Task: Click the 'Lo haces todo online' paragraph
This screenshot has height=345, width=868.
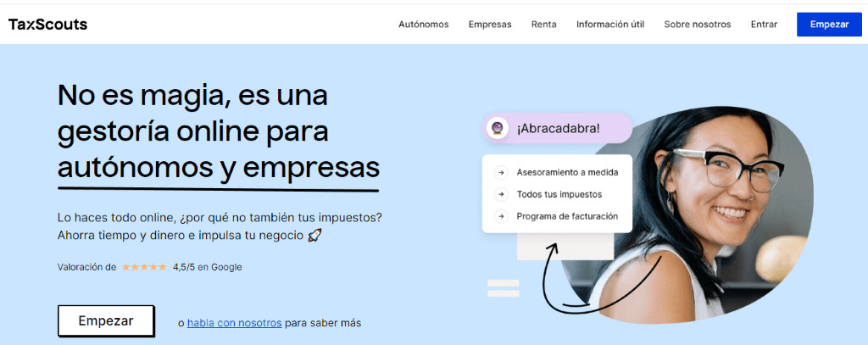Action: tap(220, 226)
